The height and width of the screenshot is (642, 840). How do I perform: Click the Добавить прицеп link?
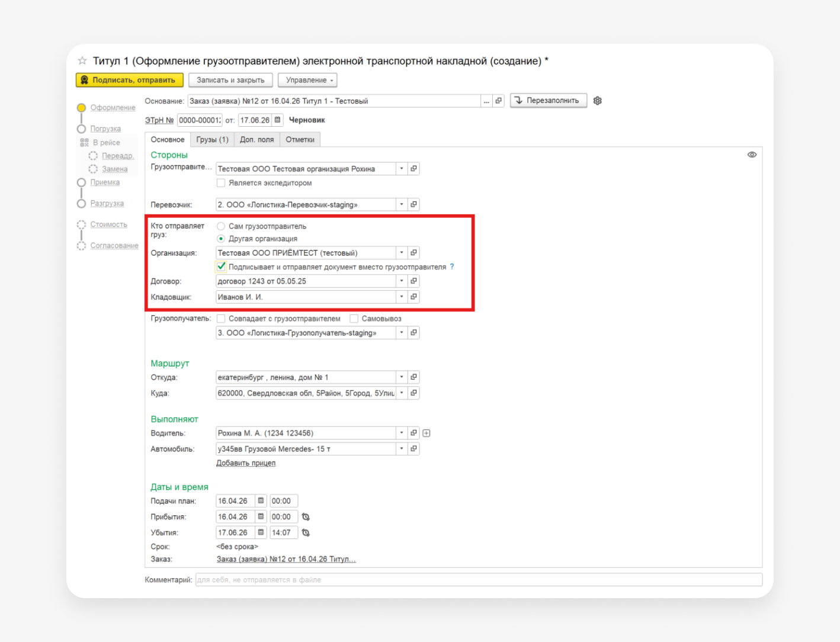tap(246, 463)
